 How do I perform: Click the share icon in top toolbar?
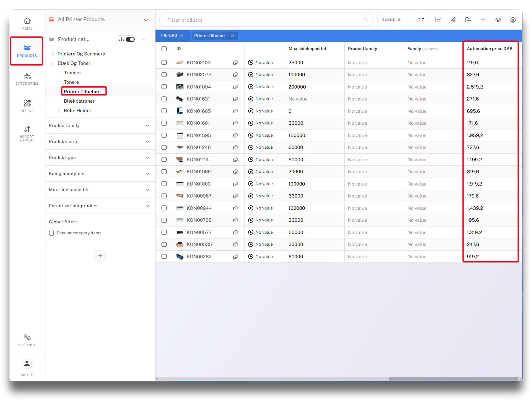(453, 20)
